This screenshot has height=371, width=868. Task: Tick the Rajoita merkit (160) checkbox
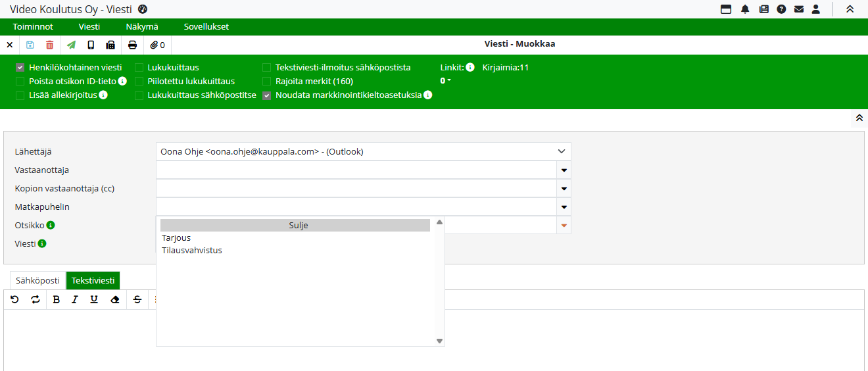(267, 82)
